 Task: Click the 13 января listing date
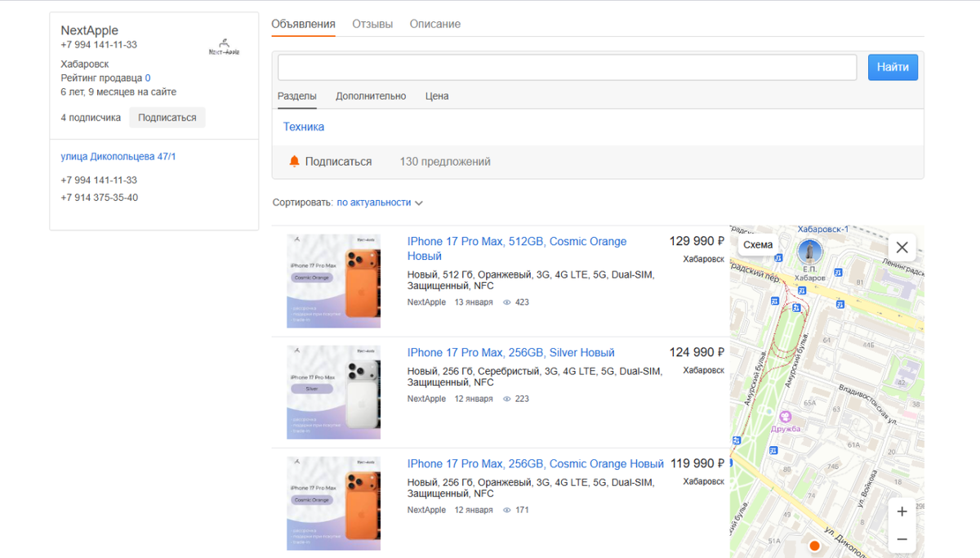point(474,302)
